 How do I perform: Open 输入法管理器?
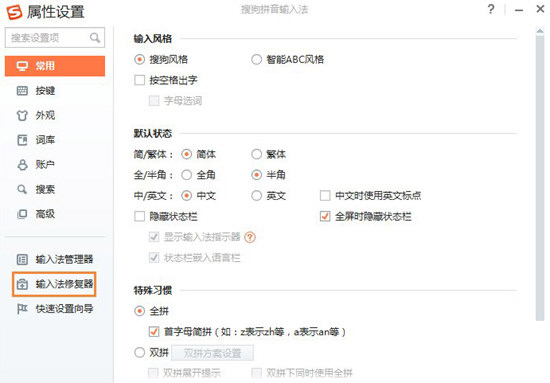coord(55,260)
